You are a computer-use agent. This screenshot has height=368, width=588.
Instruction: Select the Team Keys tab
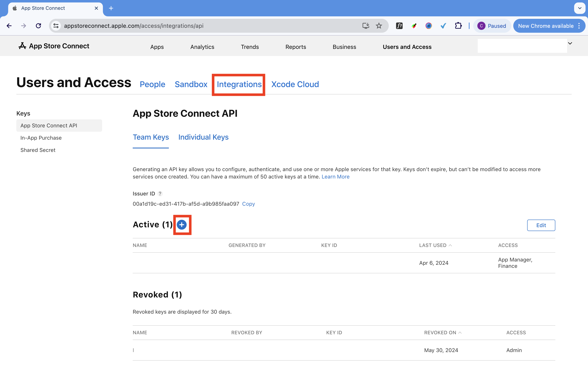151,137
